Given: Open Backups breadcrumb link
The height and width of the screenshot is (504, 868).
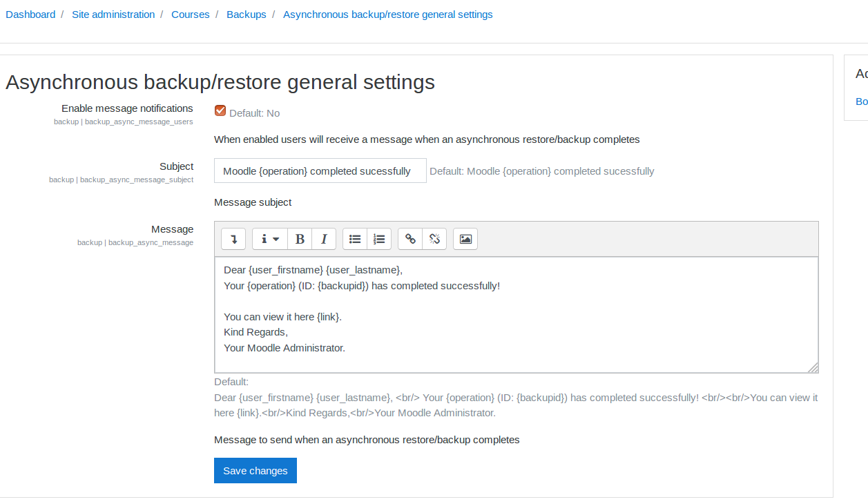Looking at the screenshot, I should (247, 14).
